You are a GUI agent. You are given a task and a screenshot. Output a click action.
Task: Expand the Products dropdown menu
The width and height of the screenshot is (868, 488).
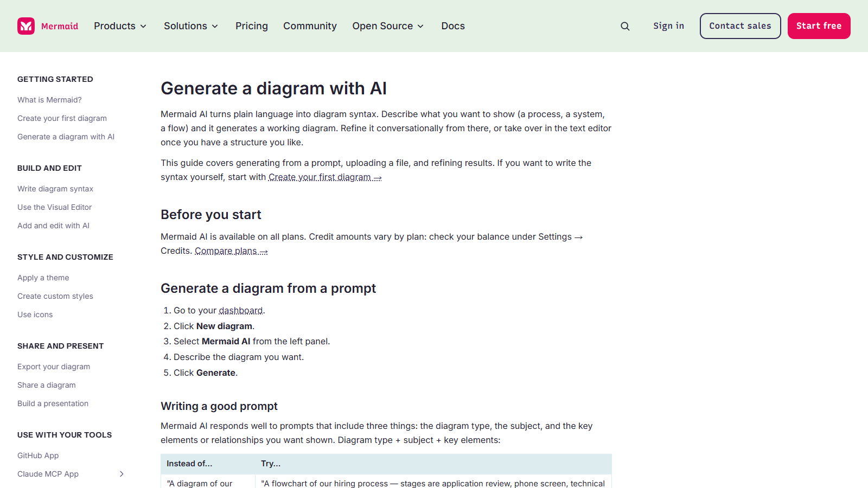click(120, 26)
